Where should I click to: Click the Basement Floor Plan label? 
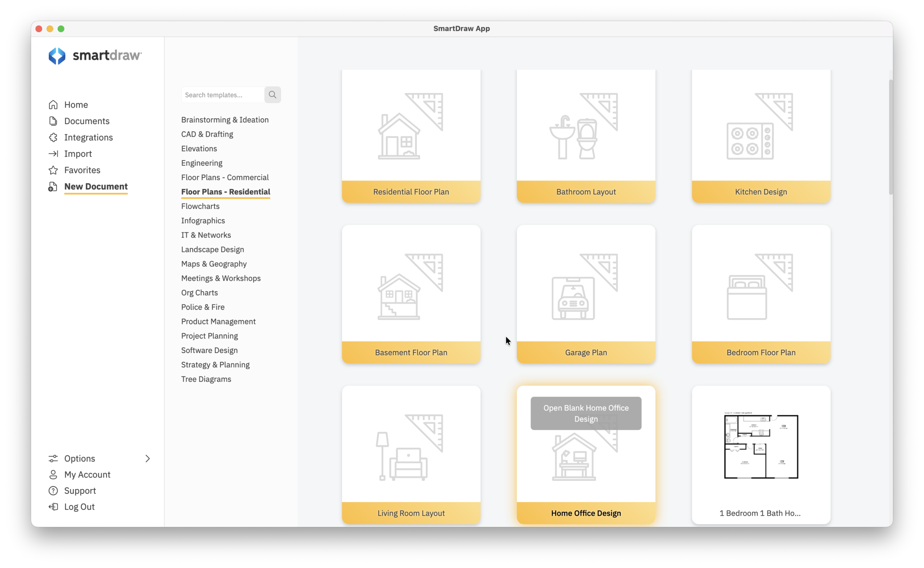tap(411, 352)
